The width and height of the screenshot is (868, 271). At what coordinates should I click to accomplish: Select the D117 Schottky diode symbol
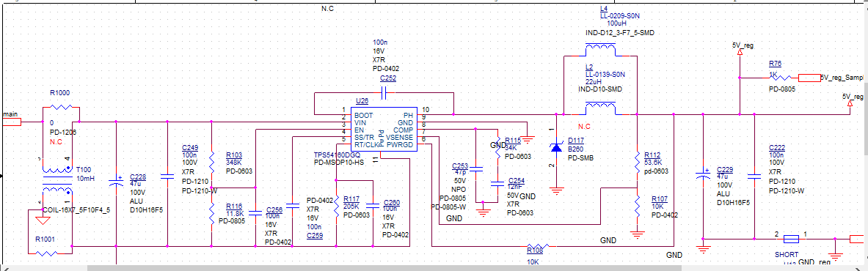coord(557,148)
